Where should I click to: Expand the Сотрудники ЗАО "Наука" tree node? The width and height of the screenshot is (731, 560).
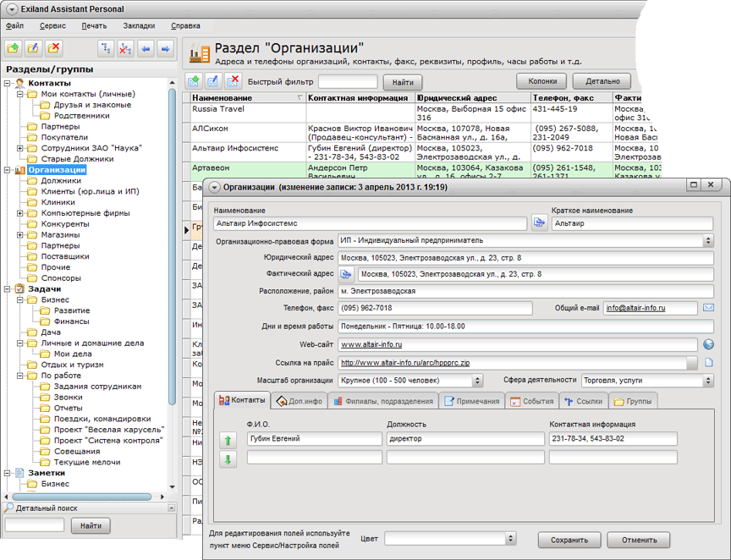[x=20, y=148]
